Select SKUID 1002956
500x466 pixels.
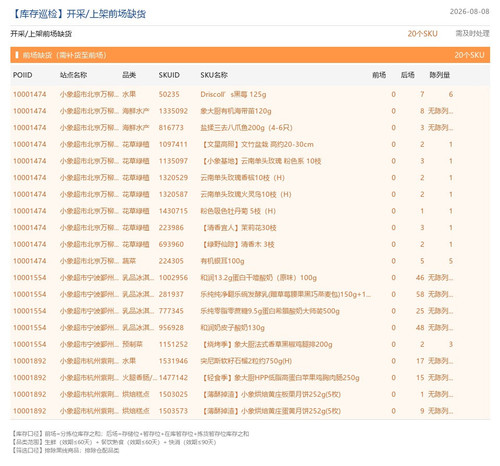(173, 278)
